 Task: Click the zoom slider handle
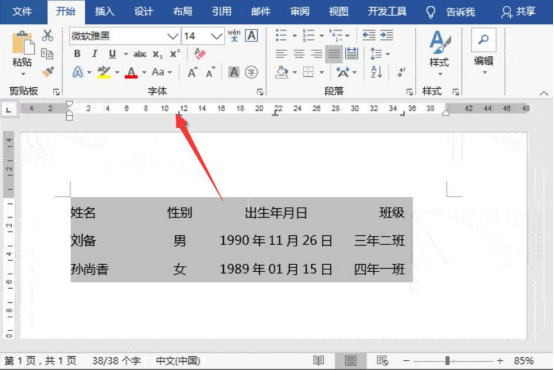point(447,361)
